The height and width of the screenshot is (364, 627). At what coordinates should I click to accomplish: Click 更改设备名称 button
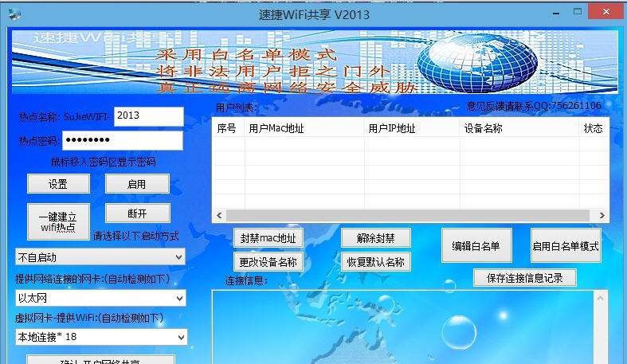pyautogui.click(x=268, y=262)
